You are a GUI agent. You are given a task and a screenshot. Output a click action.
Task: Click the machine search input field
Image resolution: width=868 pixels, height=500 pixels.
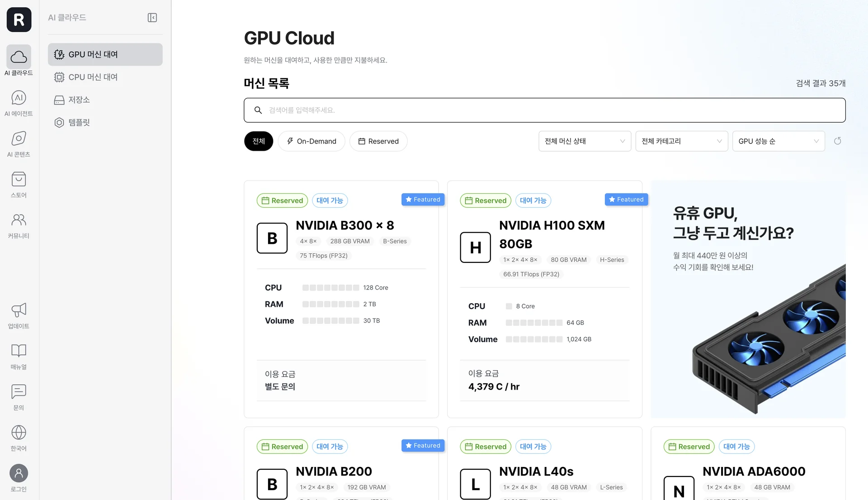(544, 110)
